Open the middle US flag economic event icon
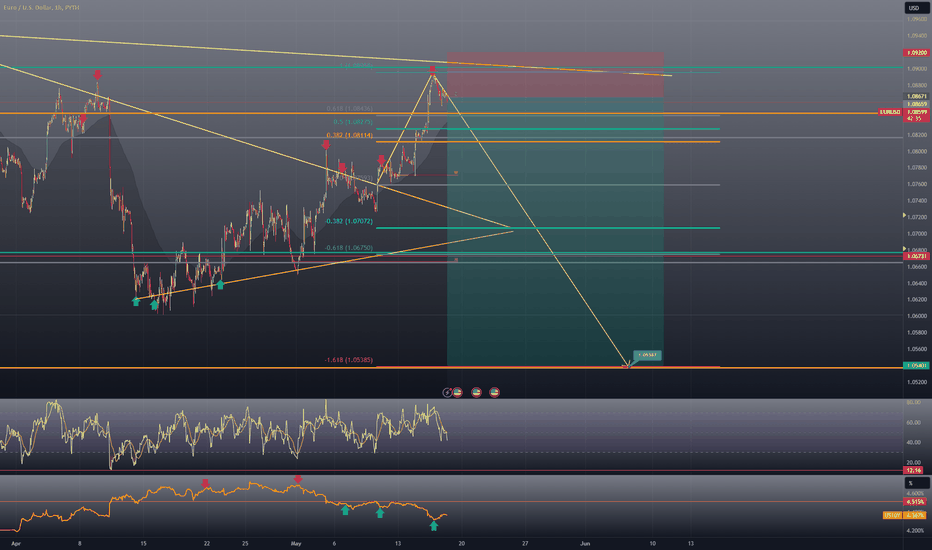 [476, 392]
